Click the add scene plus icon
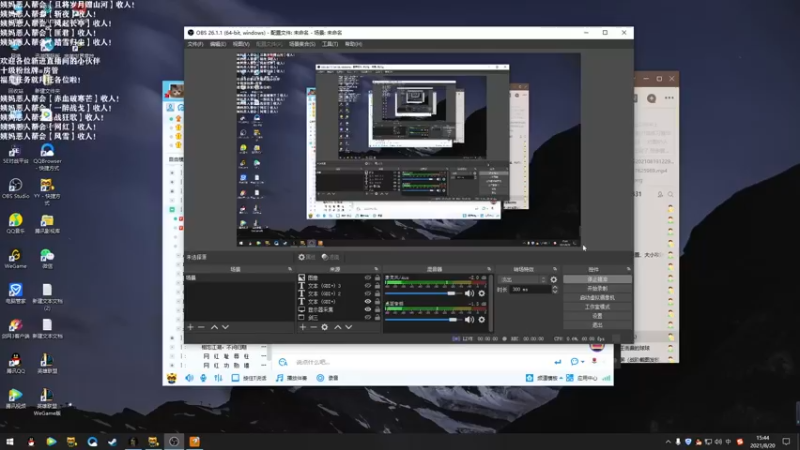Screen dimensions: 800x450 pos(190,327)
